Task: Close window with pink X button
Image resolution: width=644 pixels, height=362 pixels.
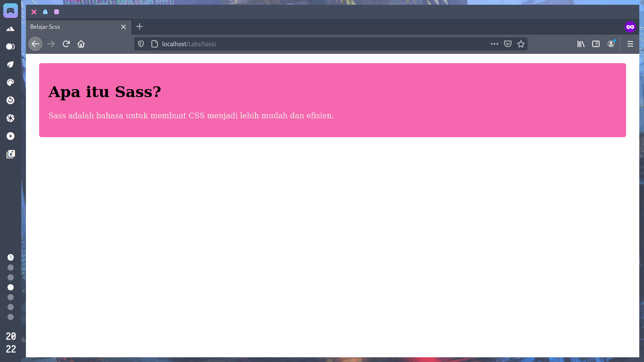Action: (x=34, y=12)
